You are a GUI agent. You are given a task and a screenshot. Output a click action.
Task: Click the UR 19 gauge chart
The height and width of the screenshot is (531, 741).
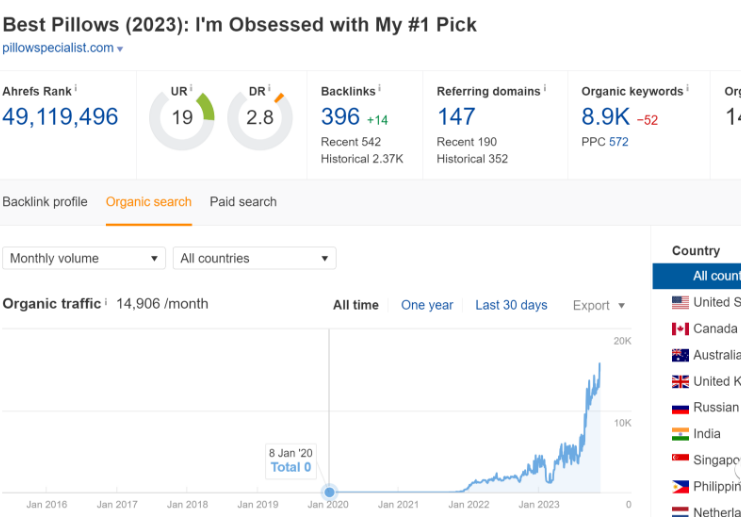tap(182, 118)
